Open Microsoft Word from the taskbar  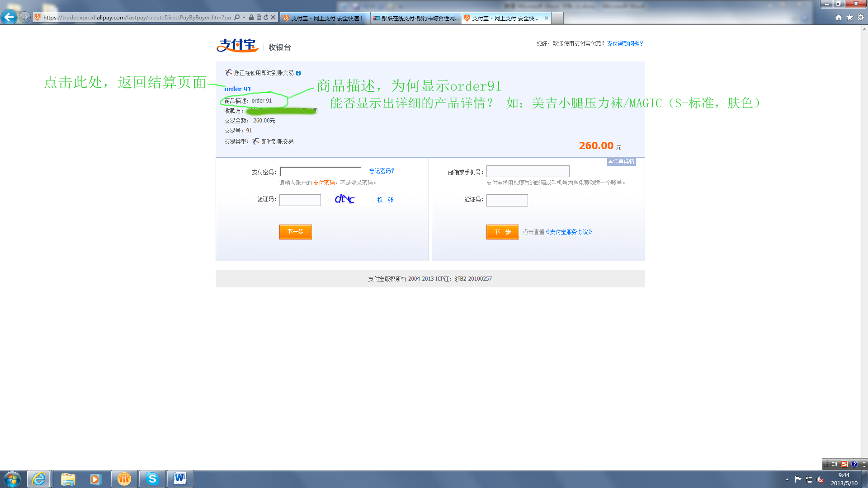[180, 479]
